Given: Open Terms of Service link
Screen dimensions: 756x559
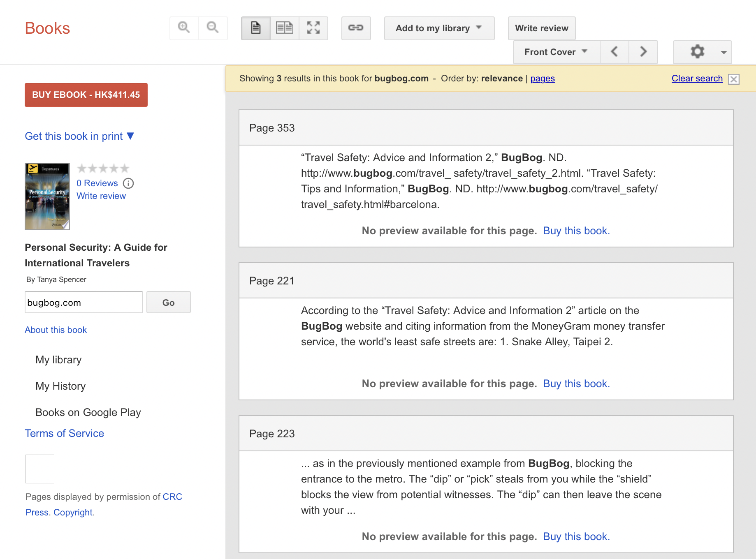Looking at the screenshot, I should click(64, 433).
